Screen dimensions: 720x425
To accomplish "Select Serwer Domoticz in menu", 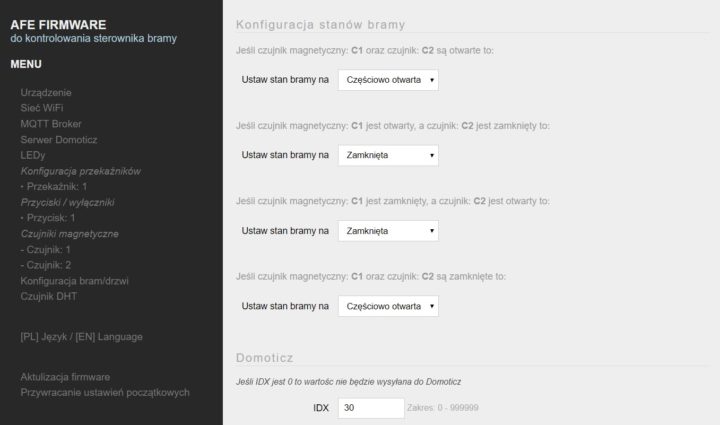I will (59, 140).
